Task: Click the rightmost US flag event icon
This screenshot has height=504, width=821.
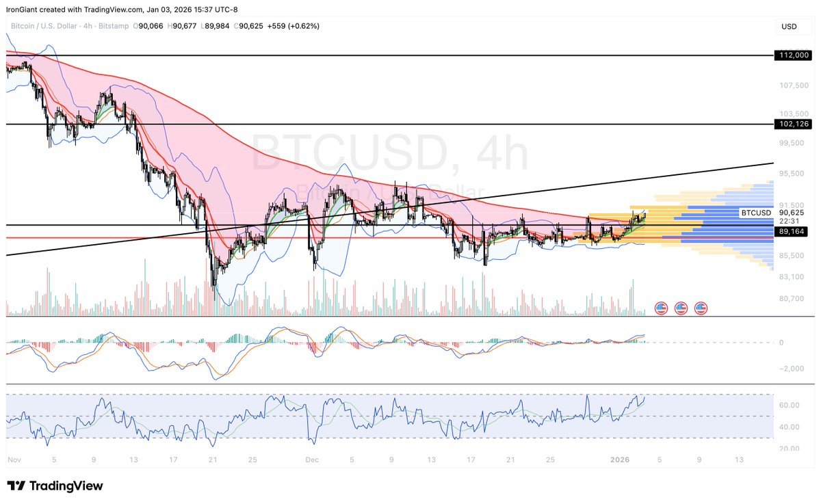Action: [x=699, y=308]
